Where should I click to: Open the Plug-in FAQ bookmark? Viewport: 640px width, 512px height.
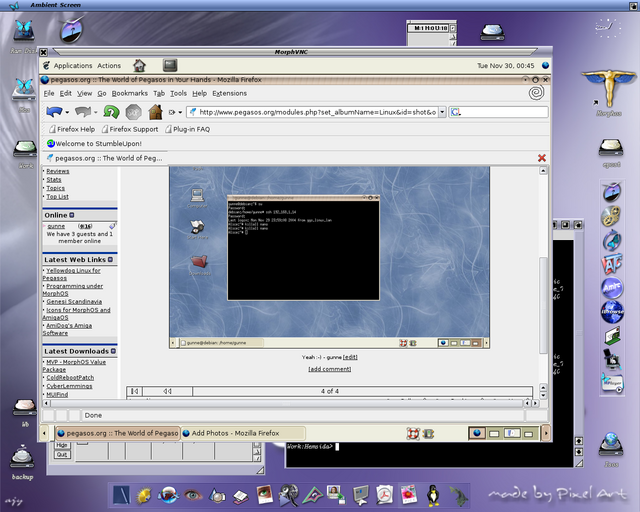pyautogui.click(x=187, y=129)
